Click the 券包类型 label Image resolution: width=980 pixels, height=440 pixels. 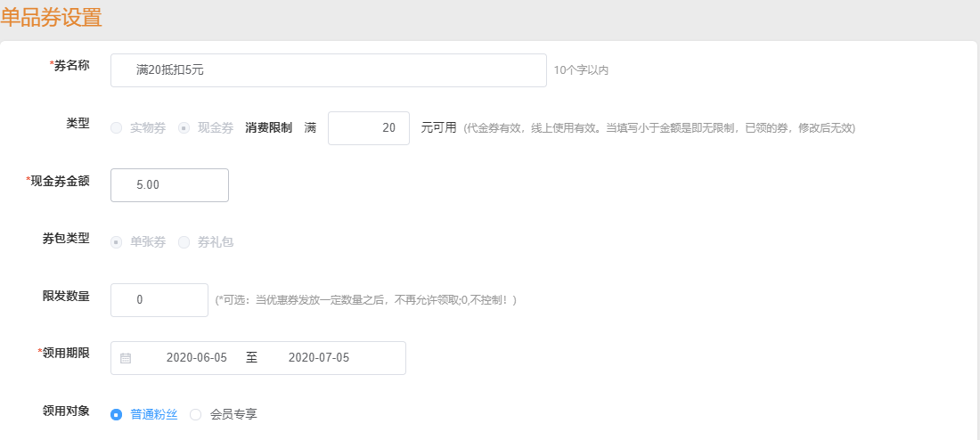66,238
